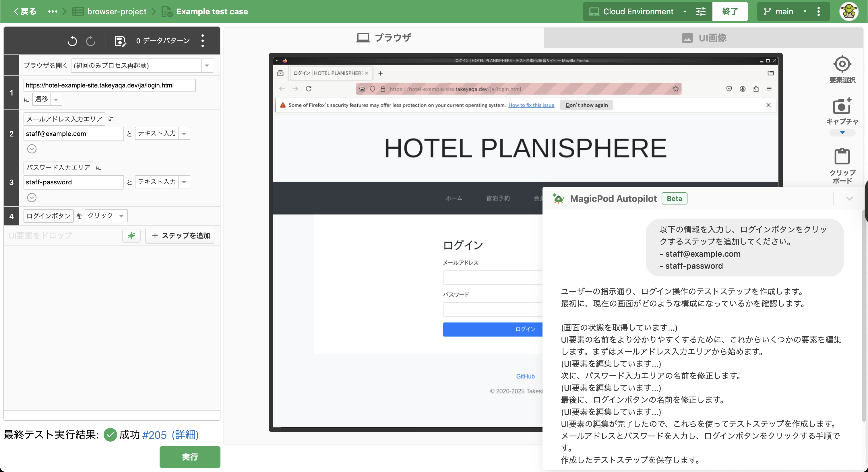
Task: Click the blue ログイン button on page
Action: (493, 329)
